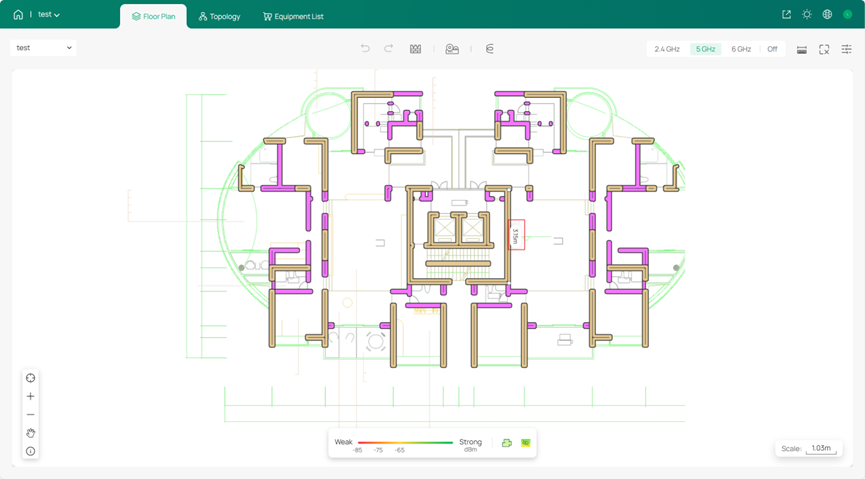Open the test floor selector dropdown
This screenshot has width=865, height=479.
tap(44, 48)
